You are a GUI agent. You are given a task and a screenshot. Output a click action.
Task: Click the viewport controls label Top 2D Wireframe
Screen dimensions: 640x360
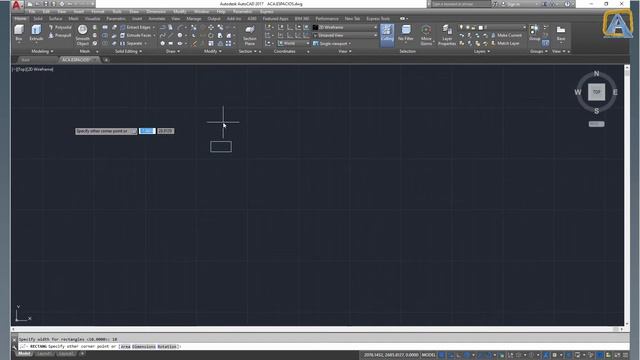pos(33,69)
